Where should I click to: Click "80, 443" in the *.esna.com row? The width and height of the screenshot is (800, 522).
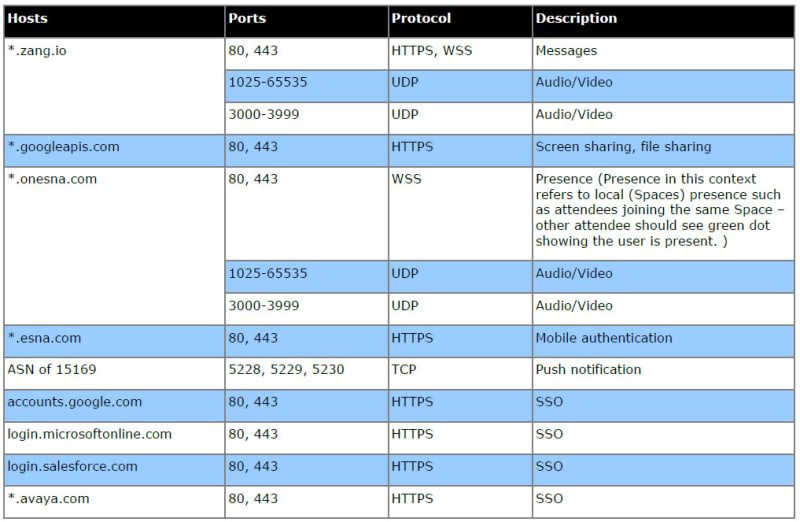click(x=307, y=341)
